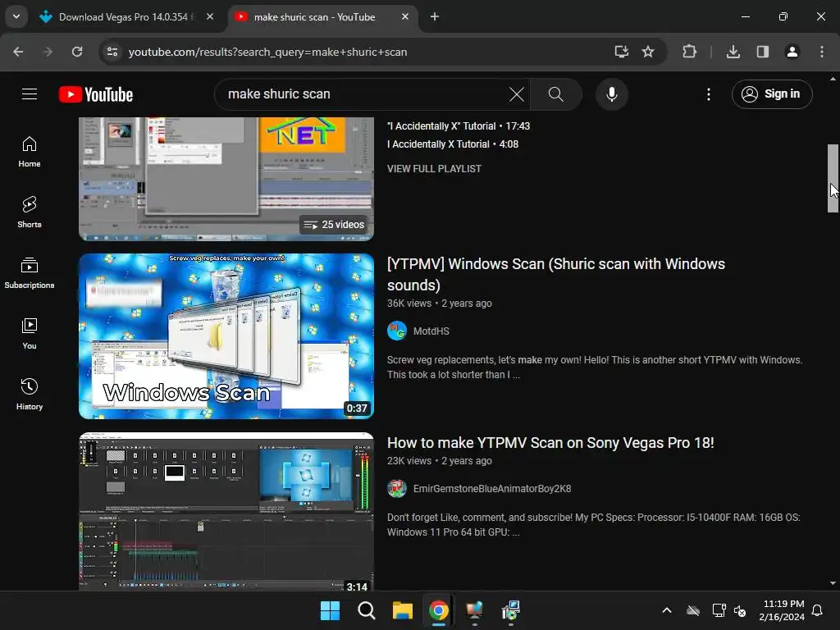Open the Chrome extensions puzzle icon
Viewport: 840px width, 630px height.
[689, 52]
